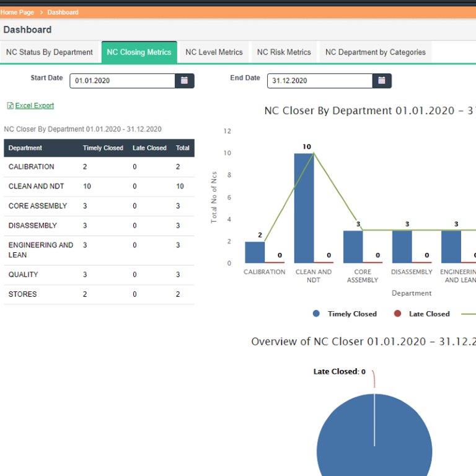Select CORE ASSEMBLY table row

pyautogui.click(x=99, y=206)
